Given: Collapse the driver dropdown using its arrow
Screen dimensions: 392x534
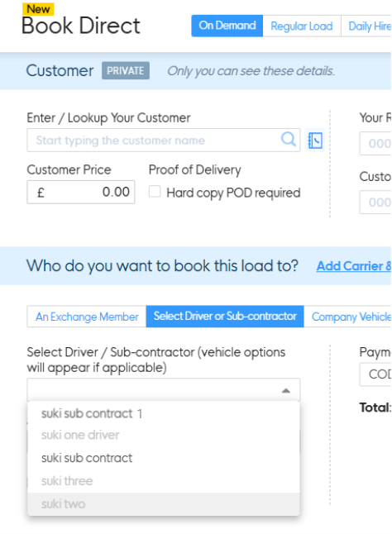Looking at the screenshot, I should tap(286, 391).
